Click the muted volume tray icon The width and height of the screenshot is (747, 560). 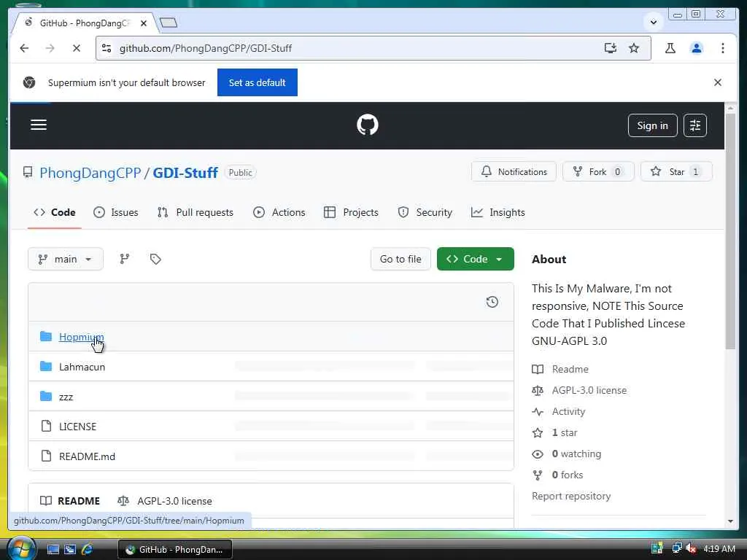[692, 549]
